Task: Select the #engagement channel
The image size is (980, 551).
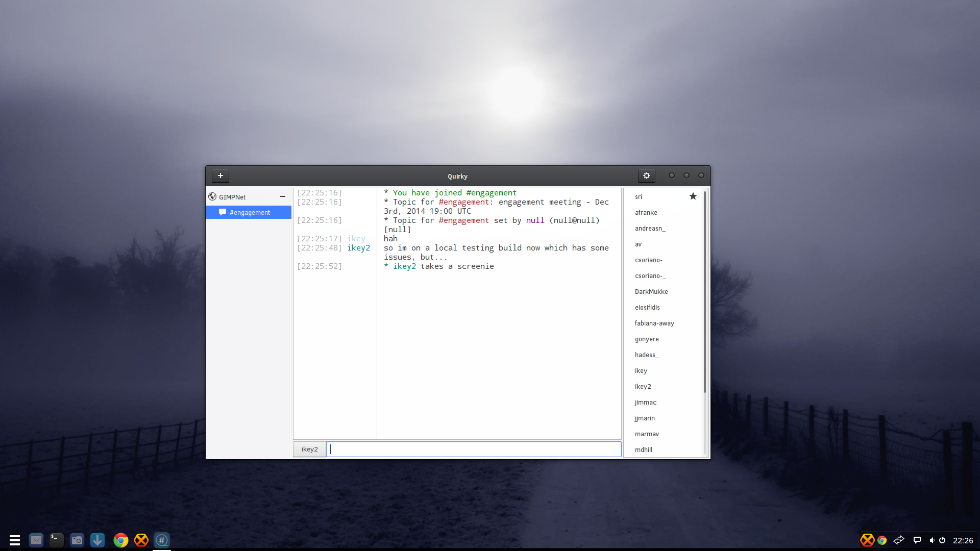Action: [x=249, y=212]
